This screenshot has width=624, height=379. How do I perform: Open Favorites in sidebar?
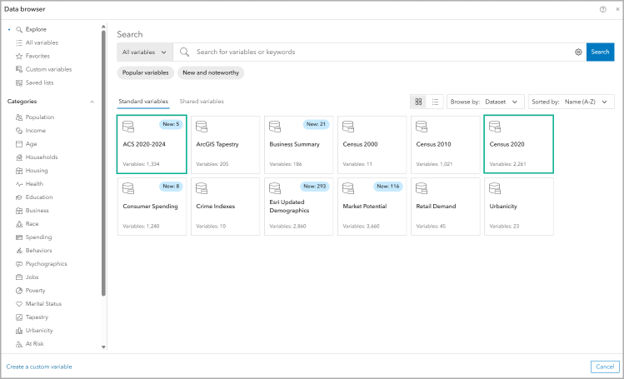33,56
